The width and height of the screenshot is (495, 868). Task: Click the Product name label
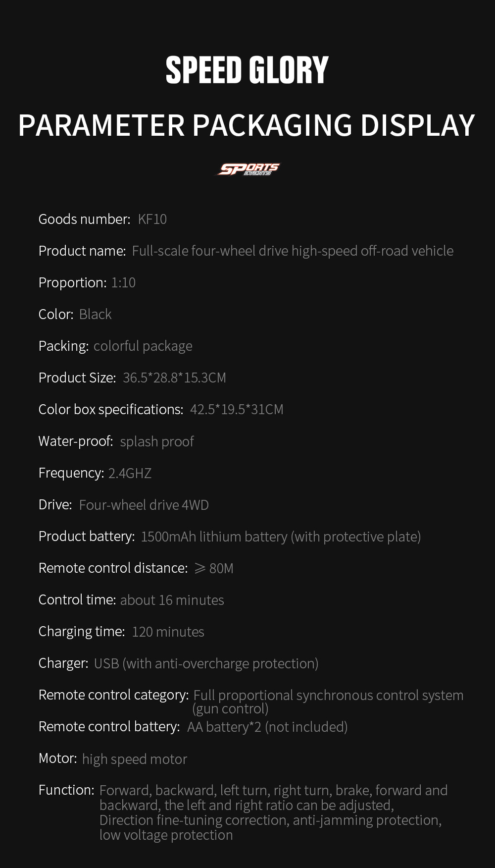point(82,251)
